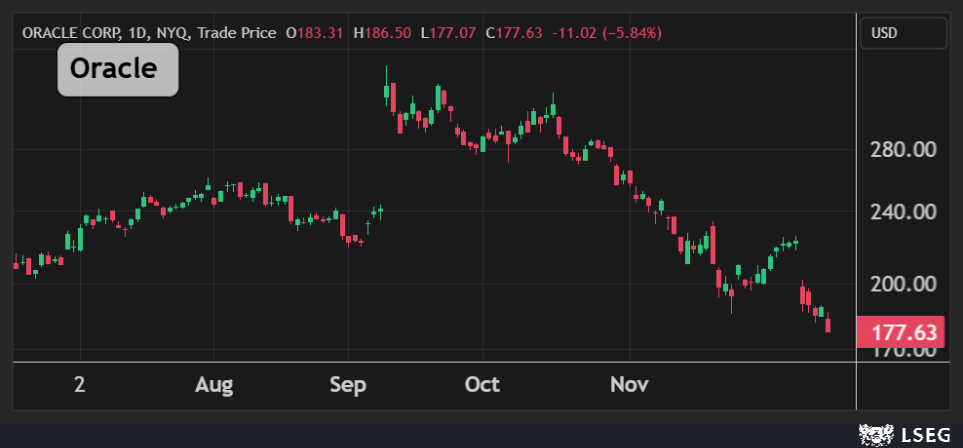The height and width of the screenshot is (448, 963).
Task: Click the ORACLE CORP symbol name
Action: pos(69,33)
